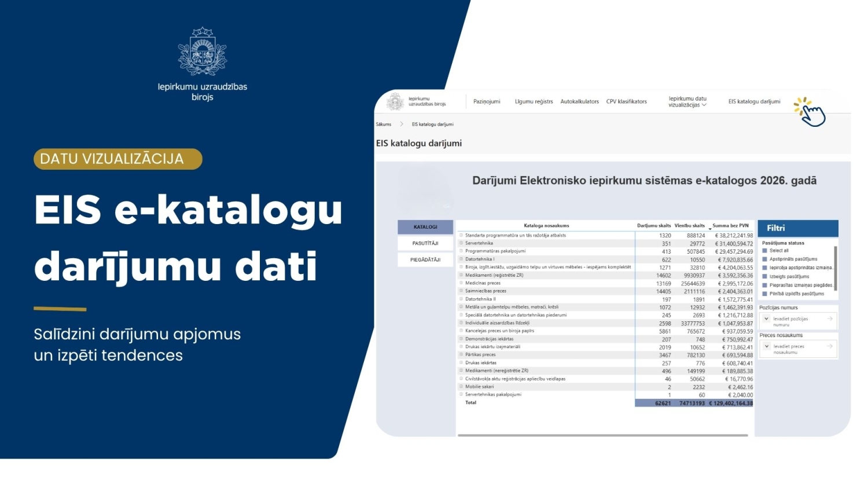Click the breadcrumb chevron after Sākums
The image size is (868, 498).
tap(402, 124)
